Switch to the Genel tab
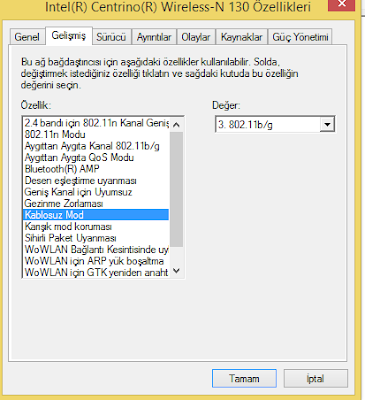The width and height of the screenshot is (365, 400). 27,37
